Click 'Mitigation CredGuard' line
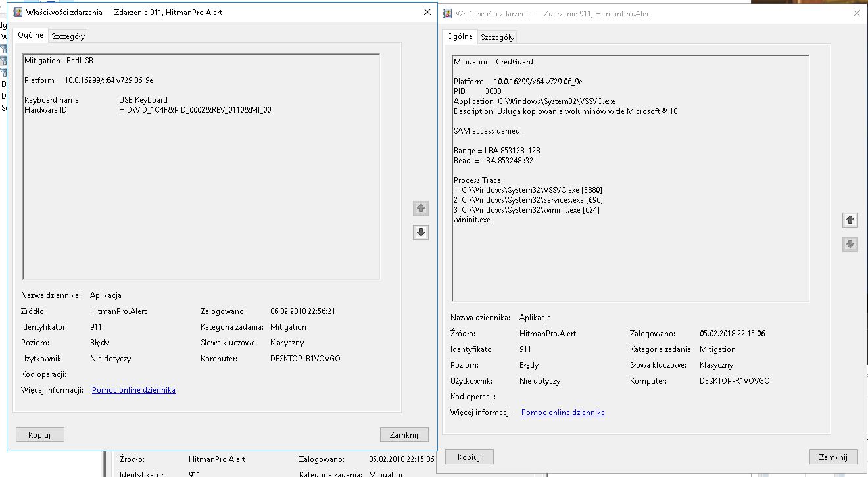Image resolution: width=868 pixels, height=477 pixels. click(x=493, y=62)
